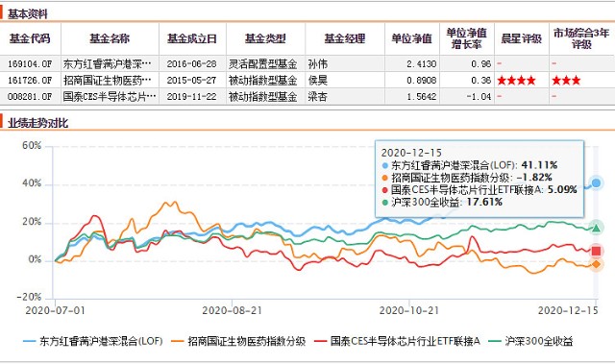Toggle 沪深300全收益 legend series
Viewport: 615px width, 364px height.
(x=530, y=341)
